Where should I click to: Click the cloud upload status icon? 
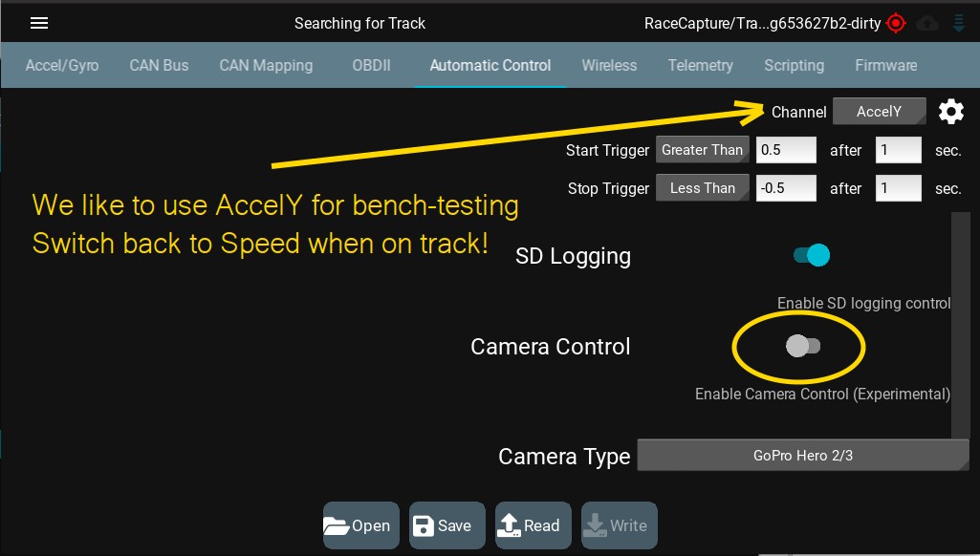pyautogui.click(x=927, y=24)
